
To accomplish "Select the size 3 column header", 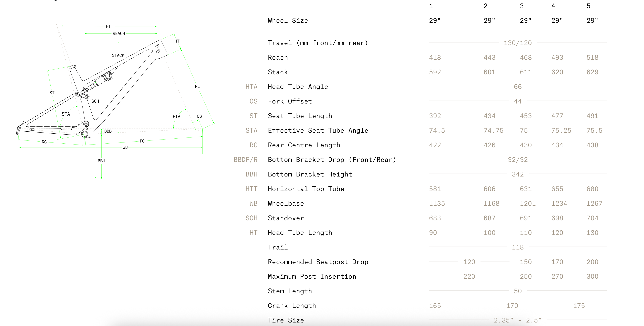I will tap(522, 6).
